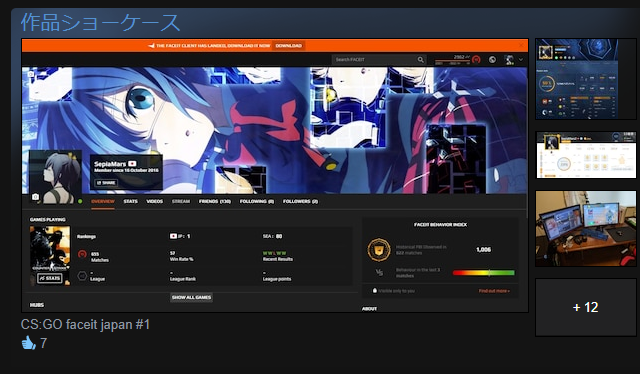Click the Find out more link
Viewport: 640px width, 374px height.
(494, 291)
